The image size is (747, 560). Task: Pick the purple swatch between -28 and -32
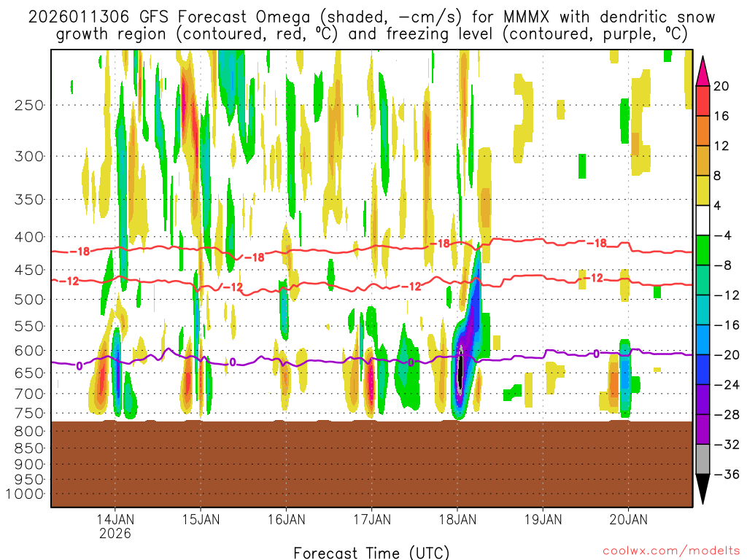(x=703, y=429)
